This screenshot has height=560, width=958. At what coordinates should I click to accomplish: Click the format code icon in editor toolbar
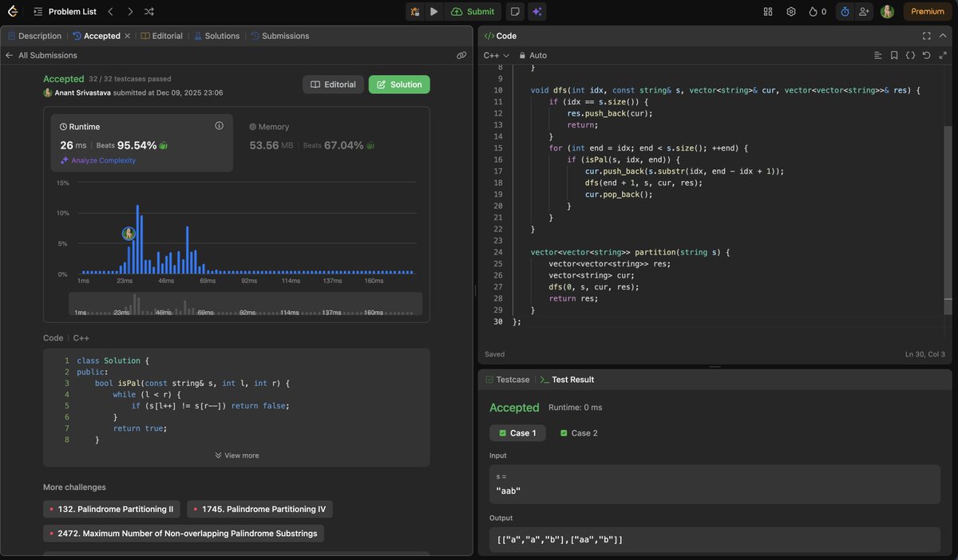877,55
